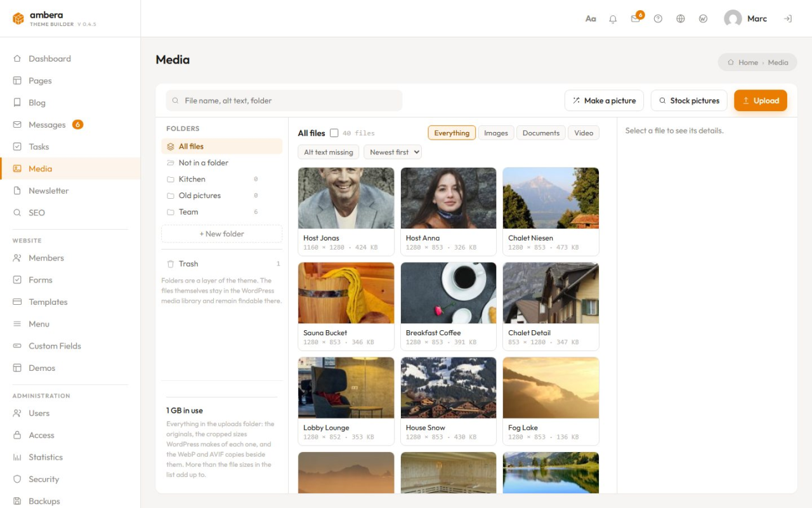Open Custom Fields in the sidebar
Screen dimensions: 812x508
pyautogui.click(x=70, y=346)
